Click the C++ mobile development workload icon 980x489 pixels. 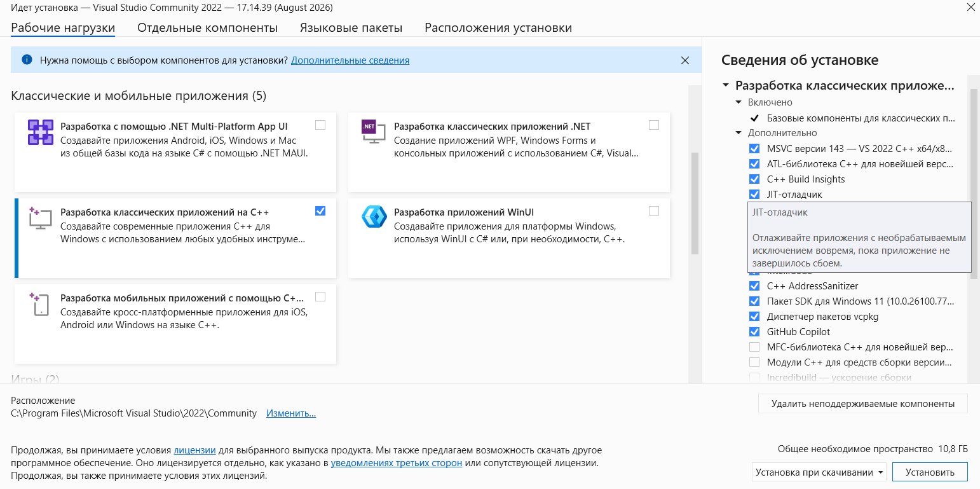click(40, 304)
